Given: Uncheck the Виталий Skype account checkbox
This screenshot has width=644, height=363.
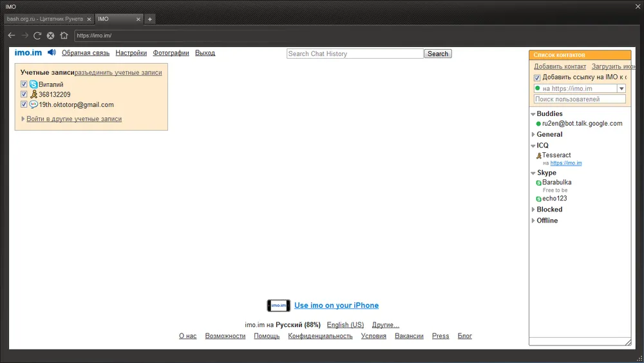Looking at the screenshot, I should pos(24,84).
